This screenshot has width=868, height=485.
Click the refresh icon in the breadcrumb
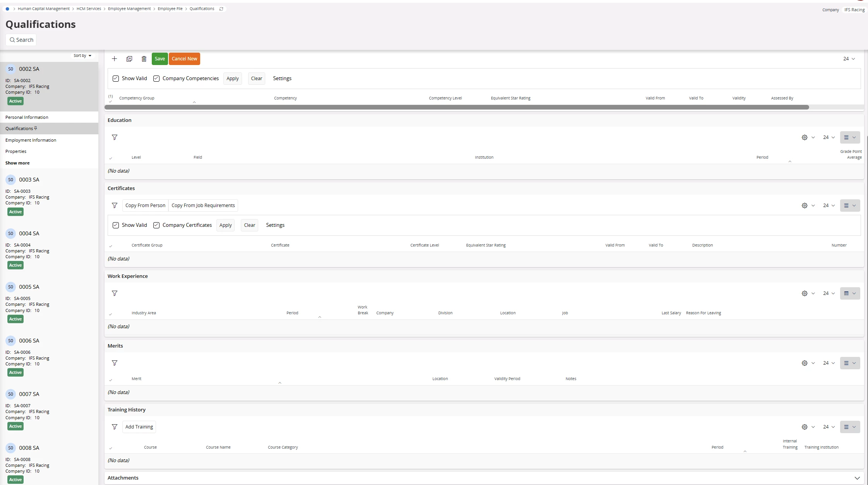[x=221, y=9]
